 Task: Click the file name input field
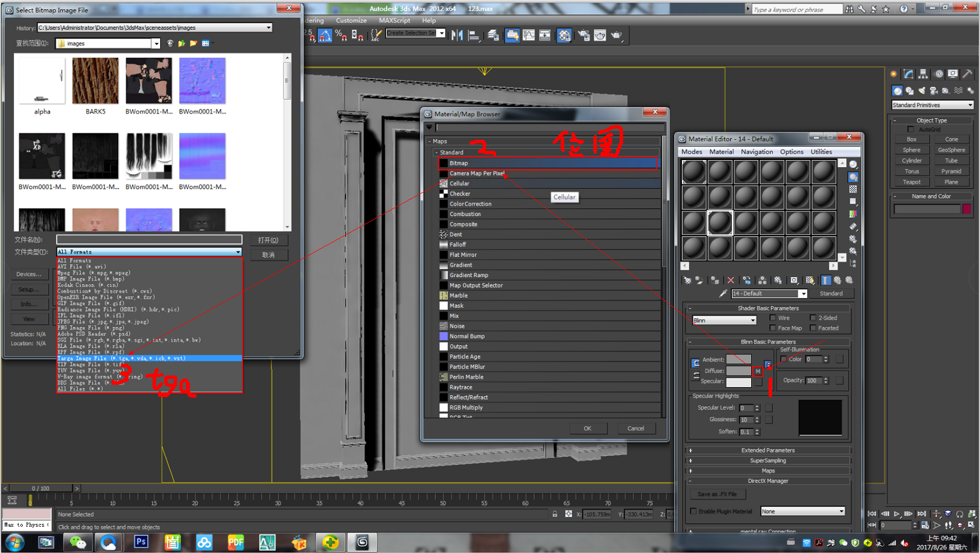pyautogui.click(x=149, y=239)
